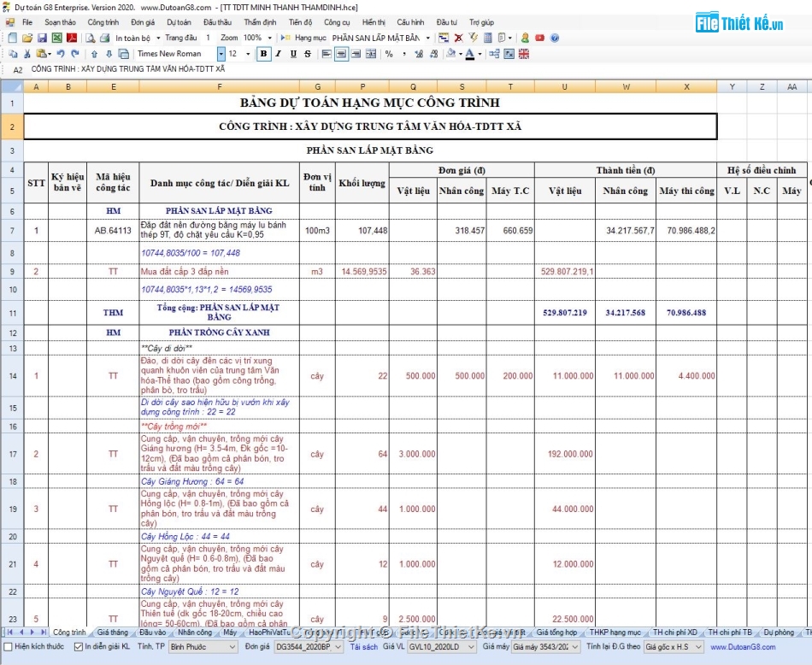Expand the Hạng mục selector dropdown
The image size is (812, 665).
[427, 38]
